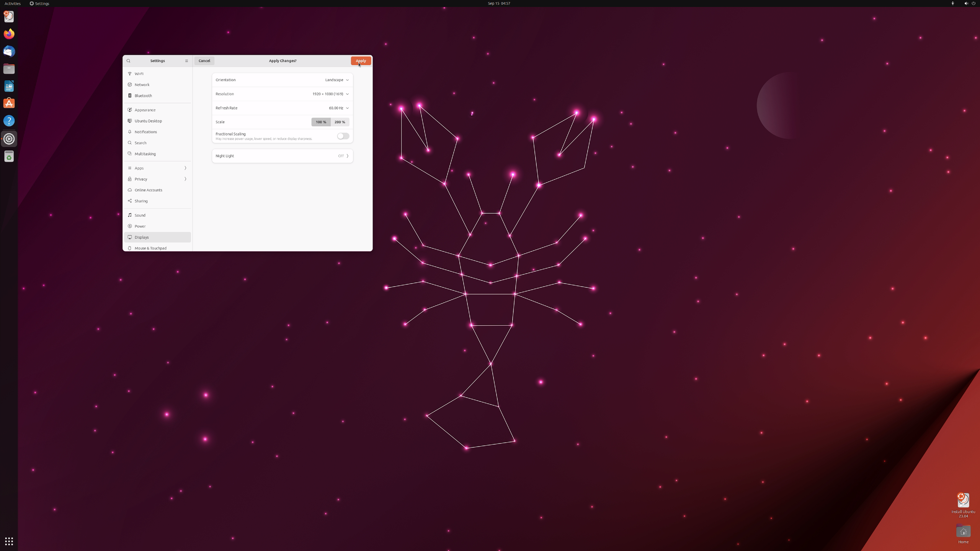Click the Settings gear in the dock
Image resolution: width=980 pixels, height=551 pixels.
click(9, 139)
